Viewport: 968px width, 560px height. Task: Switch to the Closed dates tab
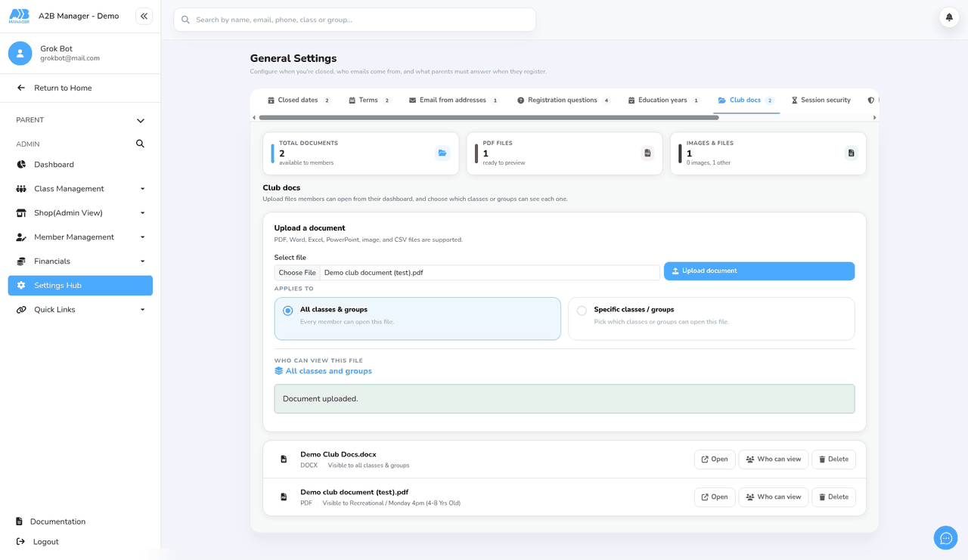click(299, 101)
